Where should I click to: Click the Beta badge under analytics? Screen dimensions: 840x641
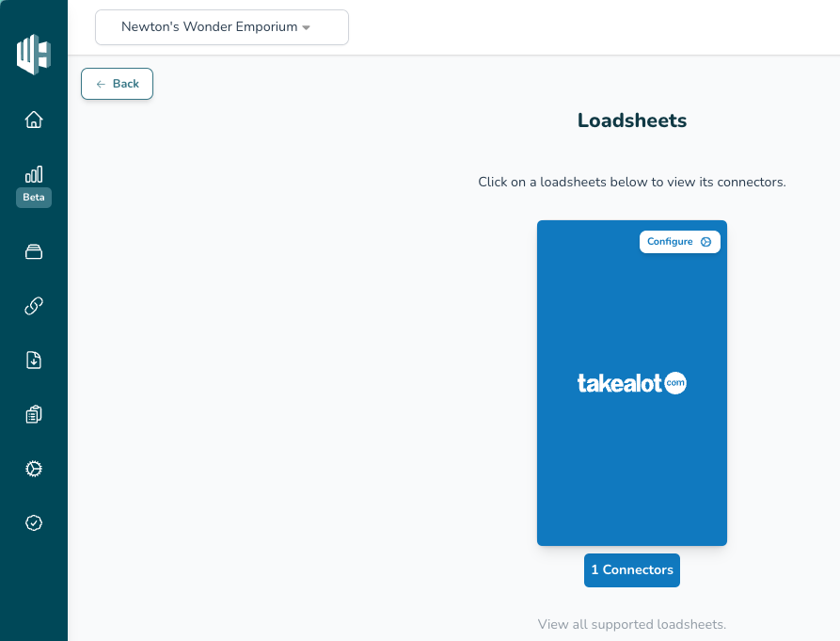(34, 198)
